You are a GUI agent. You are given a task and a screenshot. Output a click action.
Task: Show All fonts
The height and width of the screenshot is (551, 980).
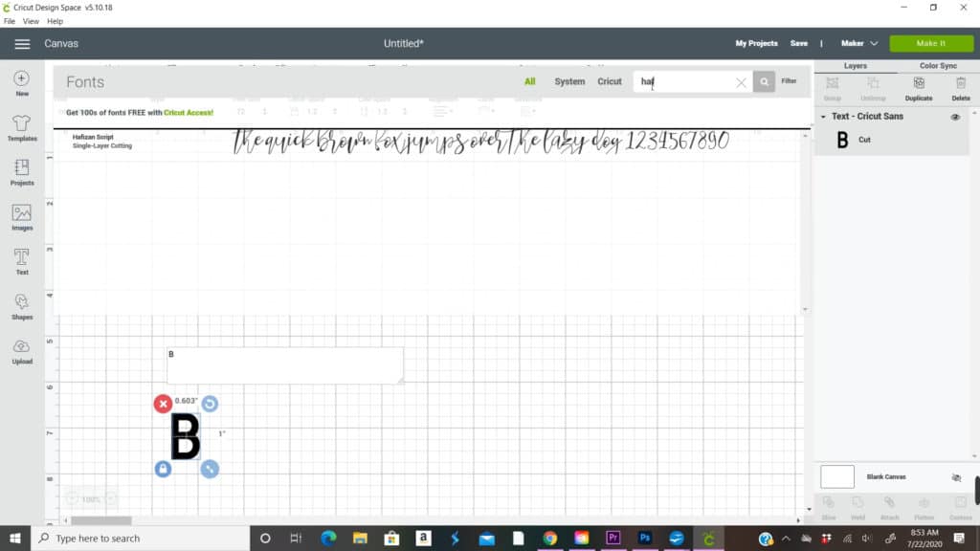(530, 82)
